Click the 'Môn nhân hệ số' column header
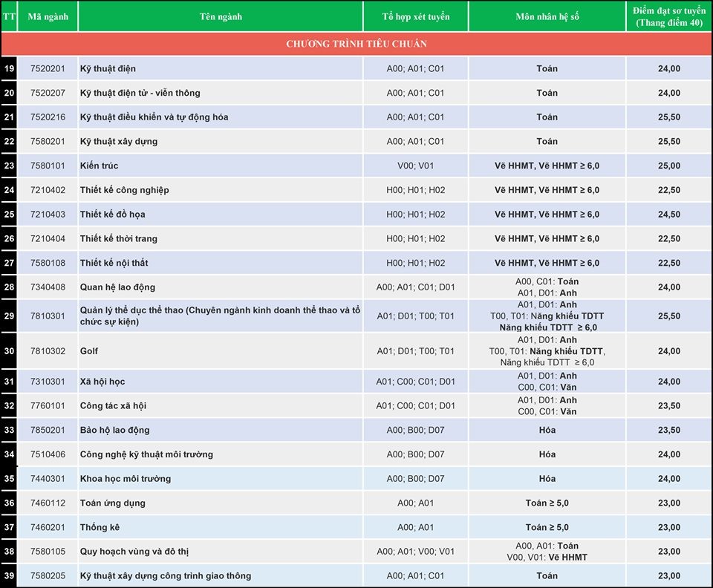The image size is (713, 588). point(547,17)
